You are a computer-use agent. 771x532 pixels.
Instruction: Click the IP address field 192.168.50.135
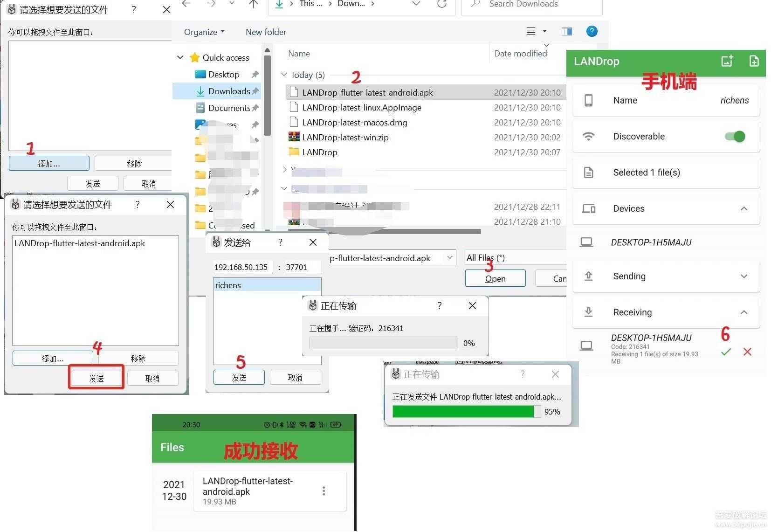pyautogui.click(x=242, y=267)
